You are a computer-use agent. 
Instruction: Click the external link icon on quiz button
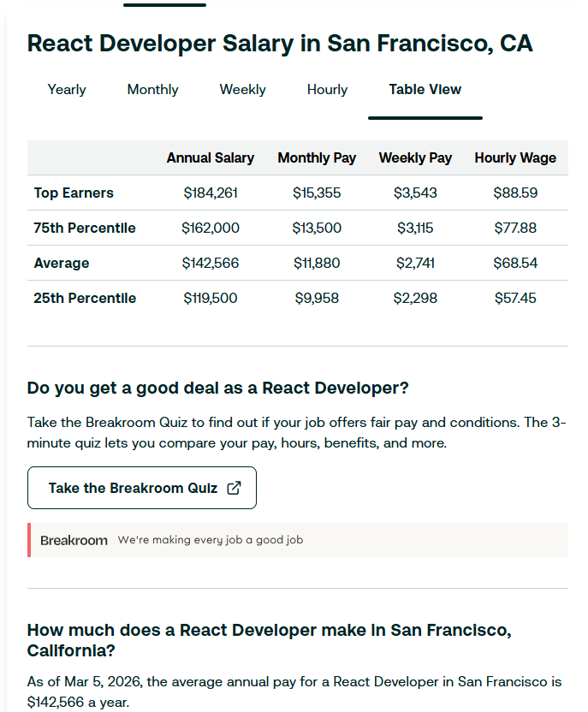tap(234, 487)
